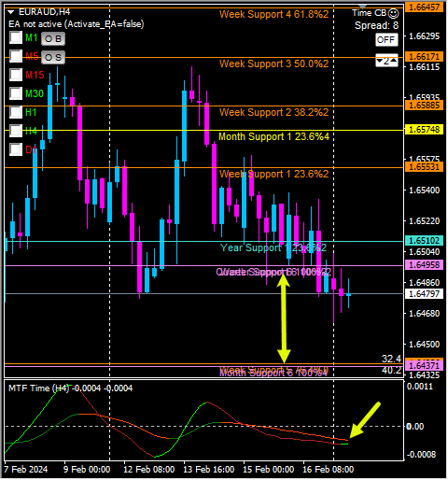Click the 16 Feb 08:00 time label

click(x=329, y=469)
